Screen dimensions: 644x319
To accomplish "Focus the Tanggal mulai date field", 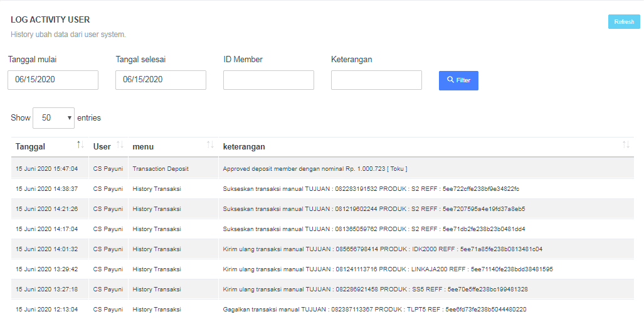I will 53,80.
